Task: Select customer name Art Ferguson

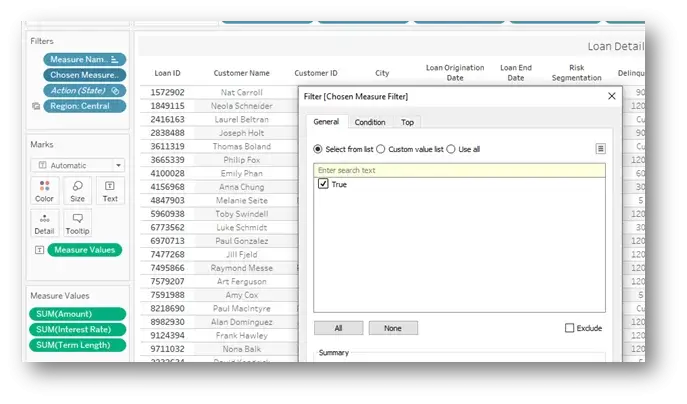Action: point(241,281)
